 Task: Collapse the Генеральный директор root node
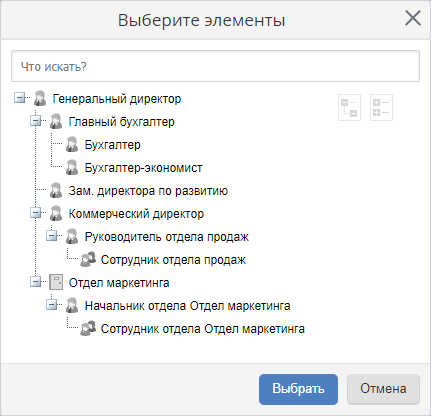click(x=19, y=98)
